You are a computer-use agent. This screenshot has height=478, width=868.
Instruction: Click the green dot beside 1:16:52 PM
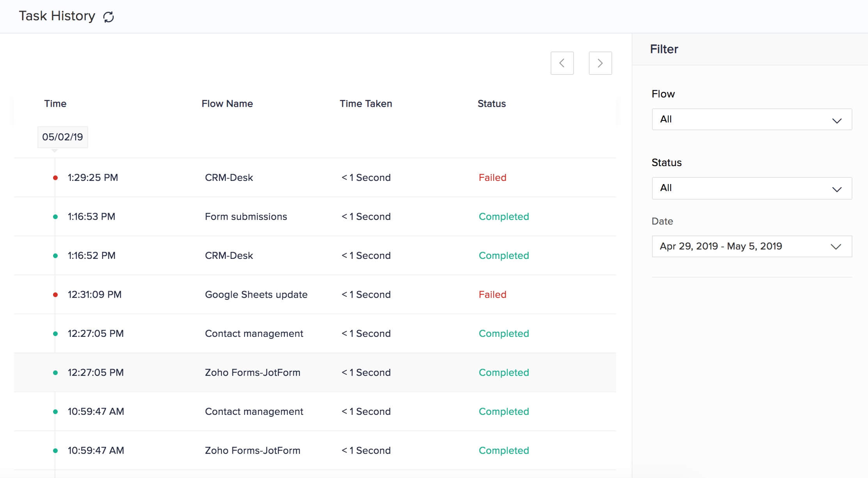tap(55, 256)
